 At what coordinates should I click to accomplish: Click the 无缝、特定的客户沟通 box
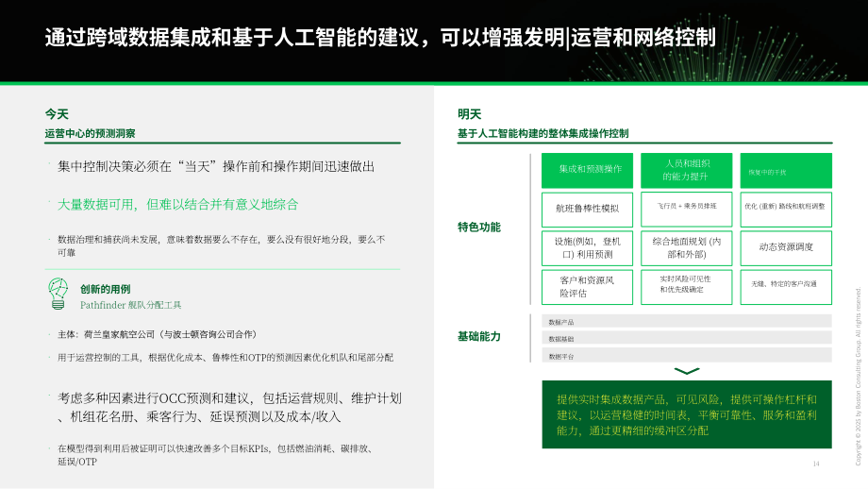[x=786, y=287]
